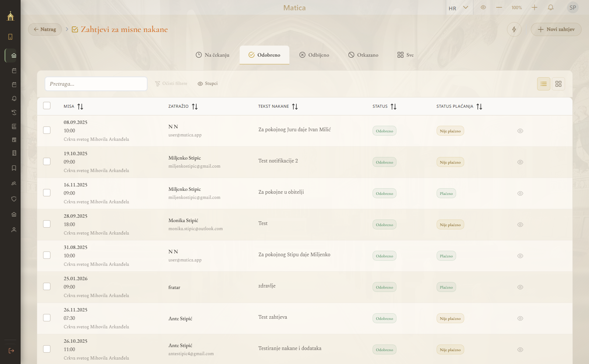Switch to the Odbijeno tab

click(x=314, y=55)
